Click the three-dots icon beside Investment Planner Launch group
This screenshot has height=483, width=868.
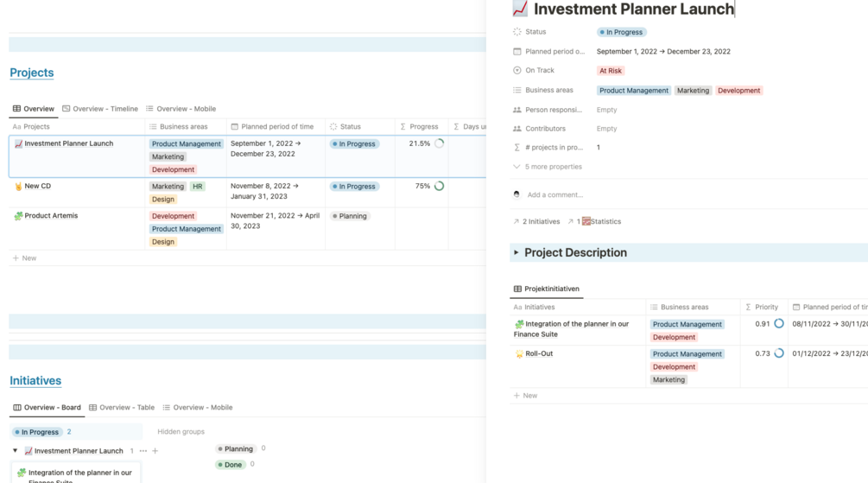click(x=143, y=451)
